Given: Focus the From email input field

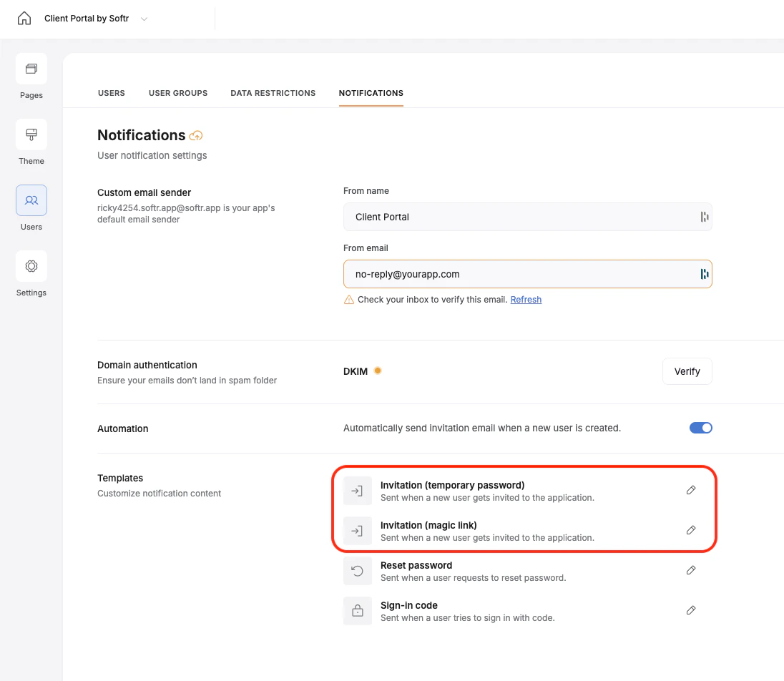Looking at the screenshot, I should pos(527,274).
